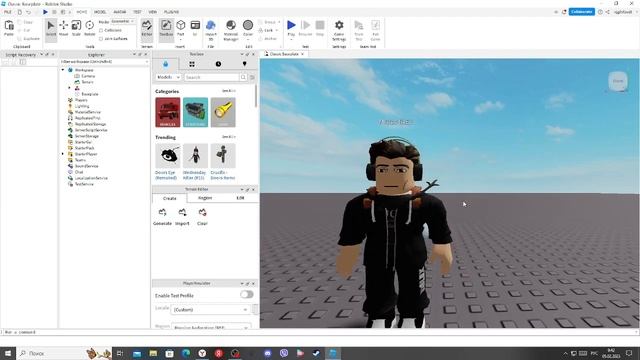Click See All next to Categories
Image resolution: width=640 pixels, height=360 pixels.
coord(229,91)
